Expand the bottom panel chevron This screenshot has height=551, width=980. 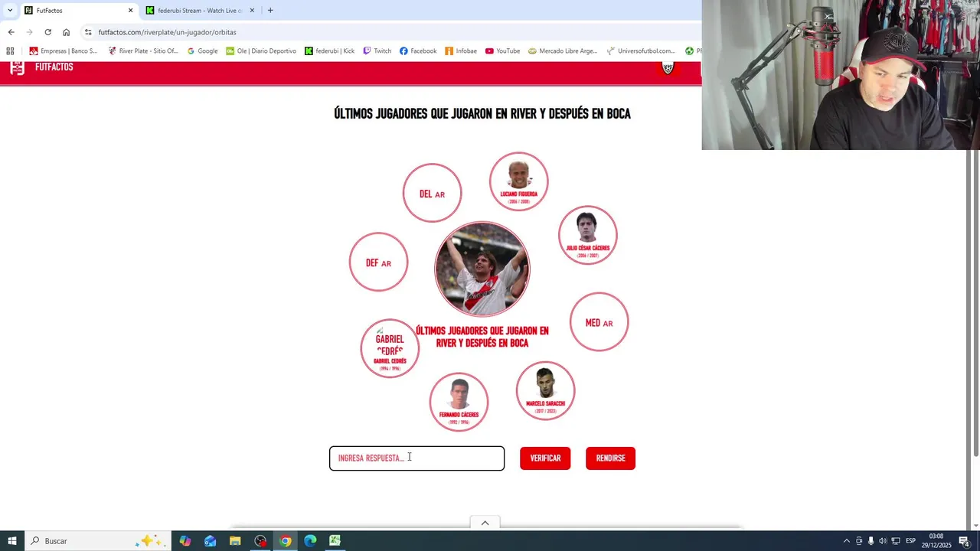pos(485,523)
